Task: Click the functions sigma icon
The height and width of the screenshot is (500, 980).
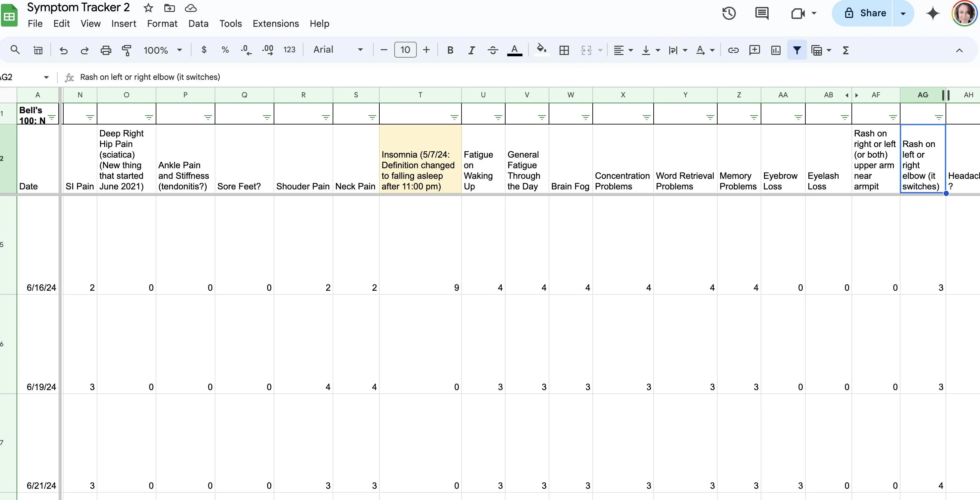Action: coord(845,50)
